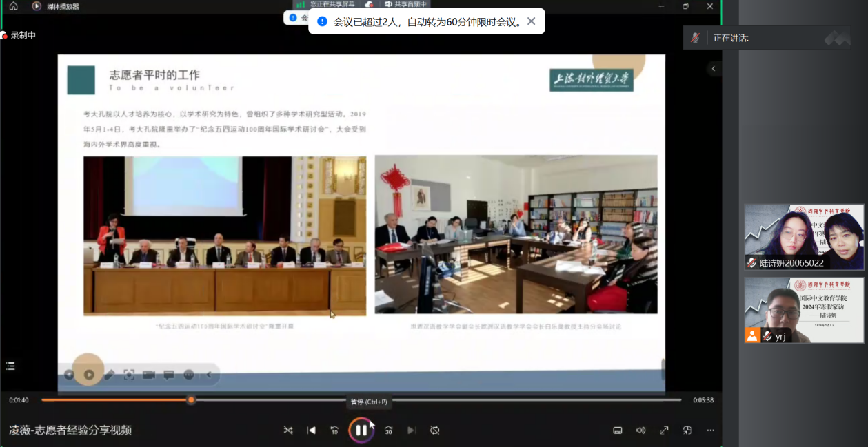
Task: Open the subtitles and captions menu
Action: coord(618,430)
